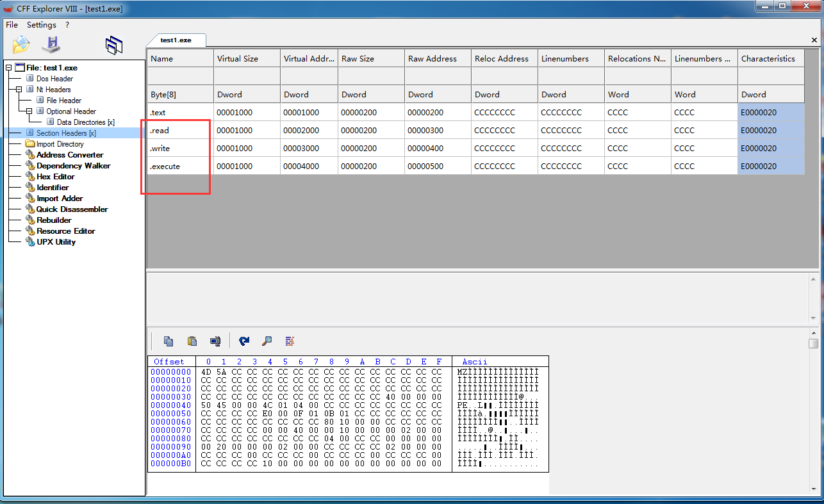This screenshot has width=824, height=504.
Task: Click the Quick Disassembler gear icon
Action: (30, 209)
